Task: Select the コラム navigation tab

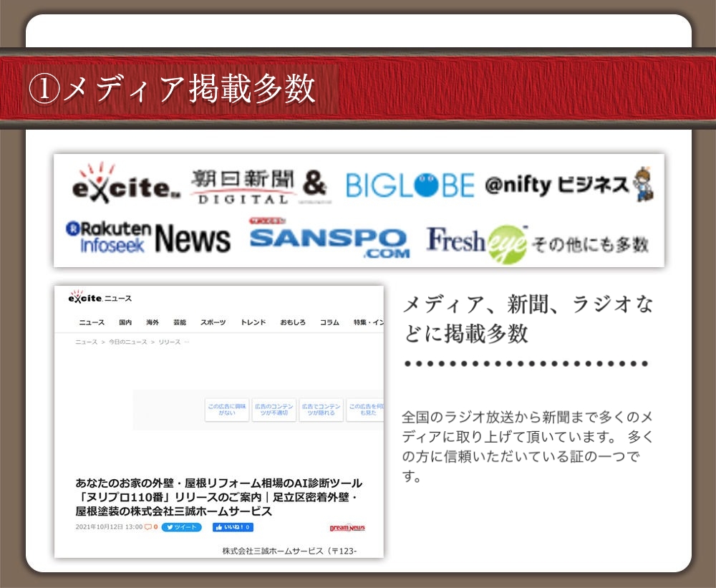Action: click(x=329, y=322)
